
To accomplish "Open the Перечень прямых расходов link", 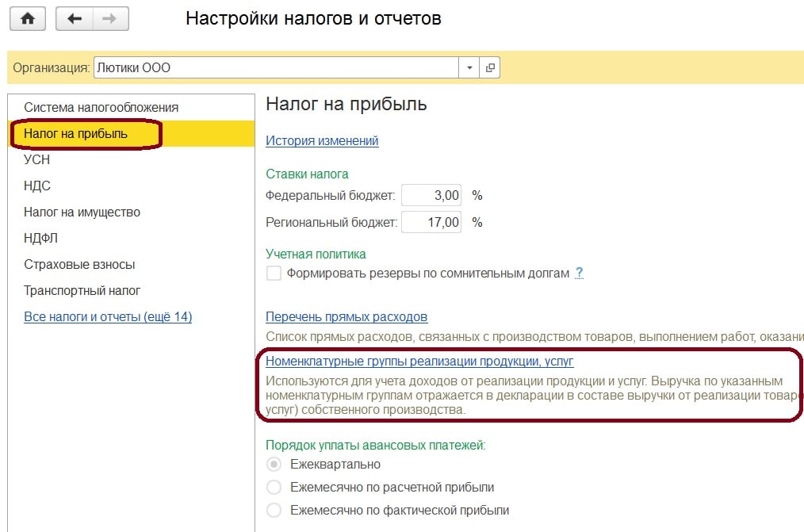I will (x=346, y=317).
